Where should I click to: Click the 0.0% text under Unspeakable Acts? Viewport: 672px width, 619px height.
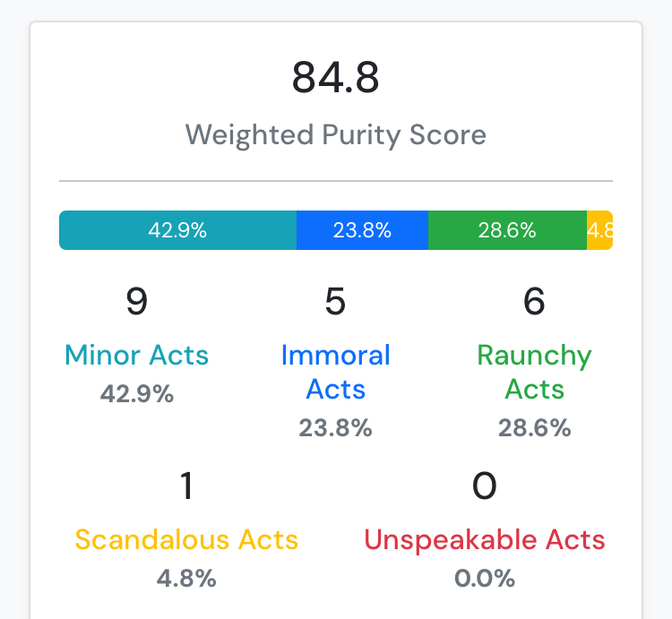pos(484,579)
